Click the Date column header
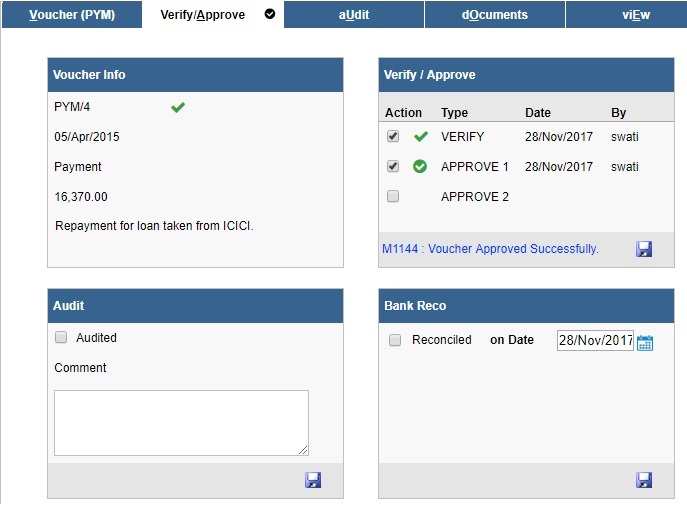Image resolution: width=687 pixels, height=511 pixels. (x=538, y=113)
